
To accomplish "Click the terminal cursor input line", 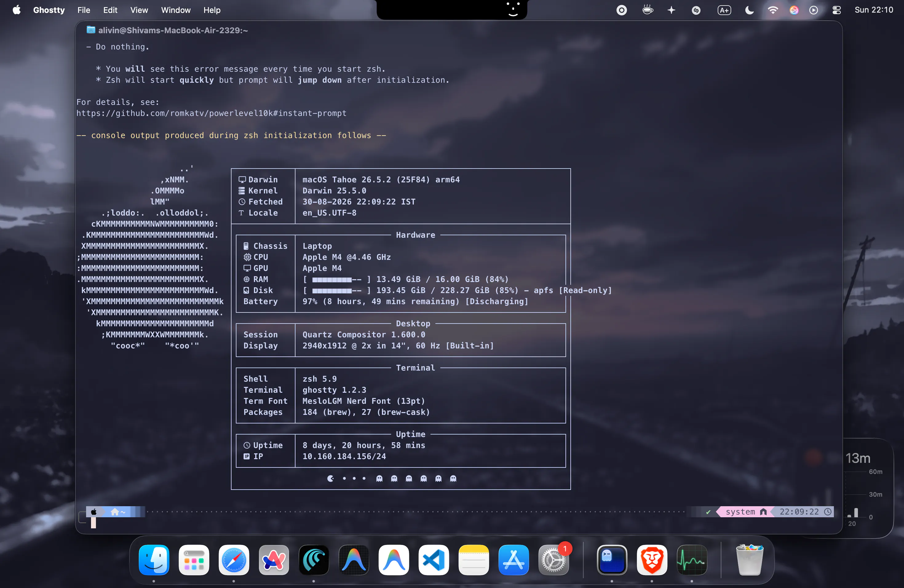I will point(93,523).
